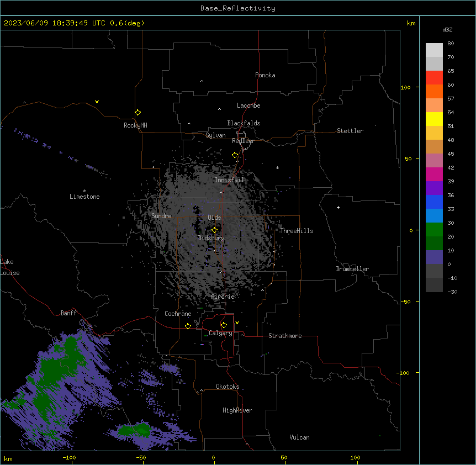Screen dimensions: 476x465
Task: Click the 80 dBZ light gray swatch
Action: point(434,50)
